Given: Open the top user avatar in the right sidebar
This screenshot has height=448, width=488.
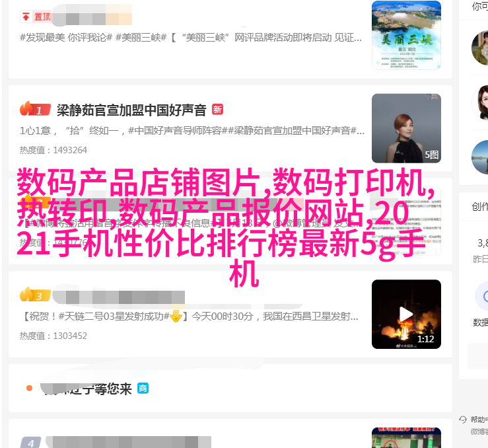Looking at the screenshot, I should (x=480, y=48).
